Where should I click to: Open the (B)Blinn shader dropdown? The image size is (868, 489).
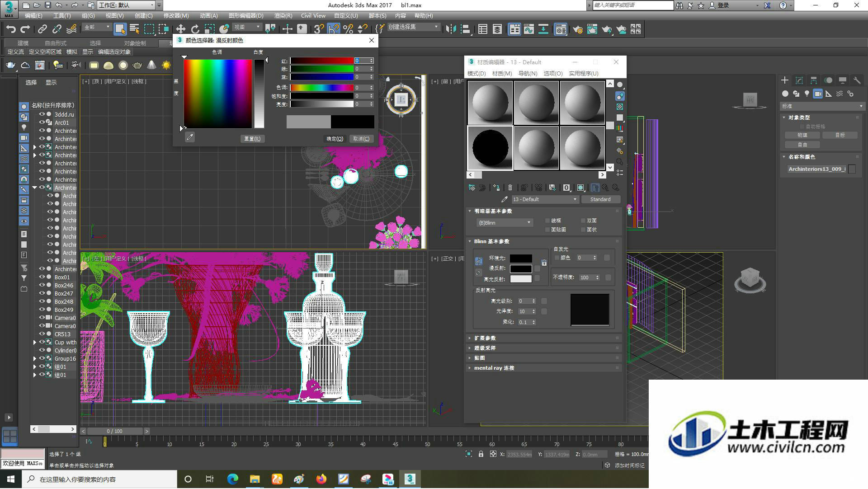(505, 223)
